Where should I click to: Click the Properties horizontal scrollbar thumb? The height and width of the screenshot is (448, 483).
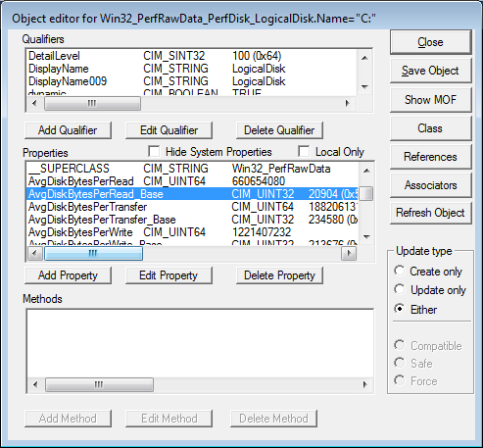[x=93, y=253]
